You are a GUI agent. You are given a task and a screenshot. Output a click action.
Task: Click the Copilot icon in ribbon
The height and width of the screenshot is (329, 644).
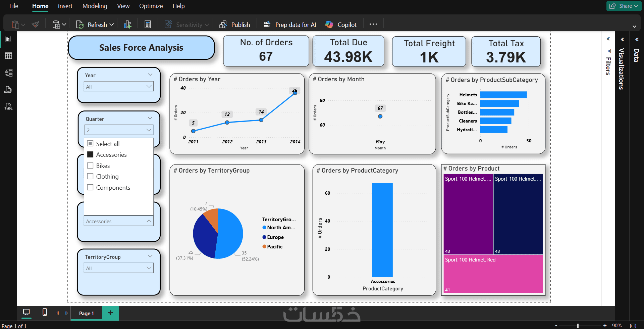pos(341,25)
